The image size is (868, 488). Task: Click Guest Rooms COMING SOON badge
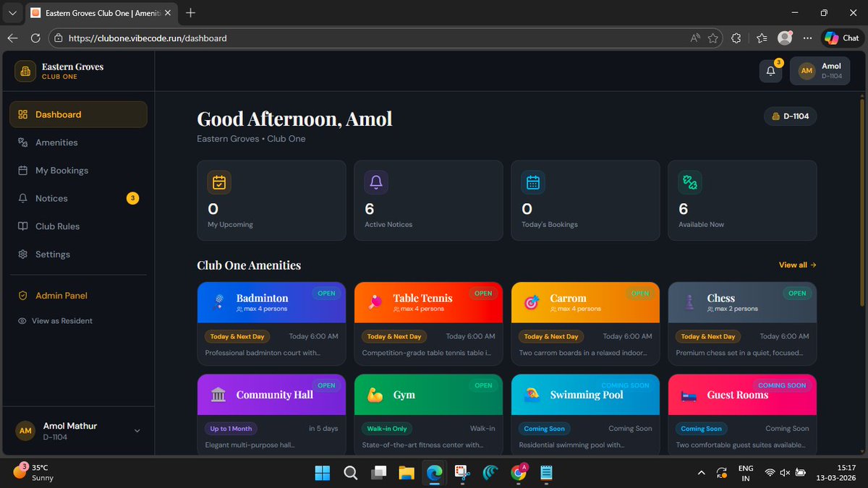click(782, 385)
